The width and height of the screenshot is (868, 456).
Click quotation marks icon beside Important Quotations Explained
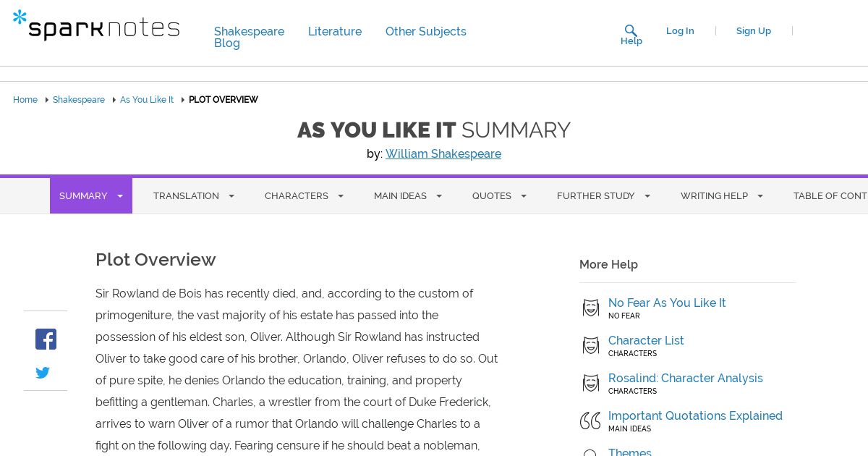pos(590,421)
